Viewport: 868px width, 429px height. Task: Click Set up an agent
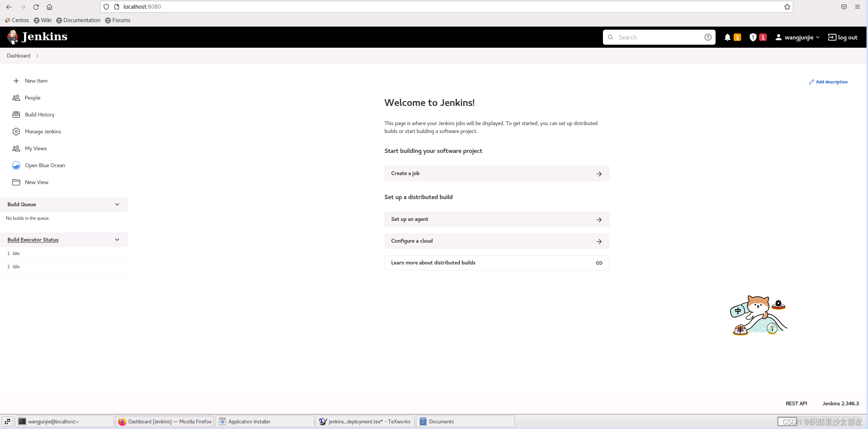click(x=496, y=219)
